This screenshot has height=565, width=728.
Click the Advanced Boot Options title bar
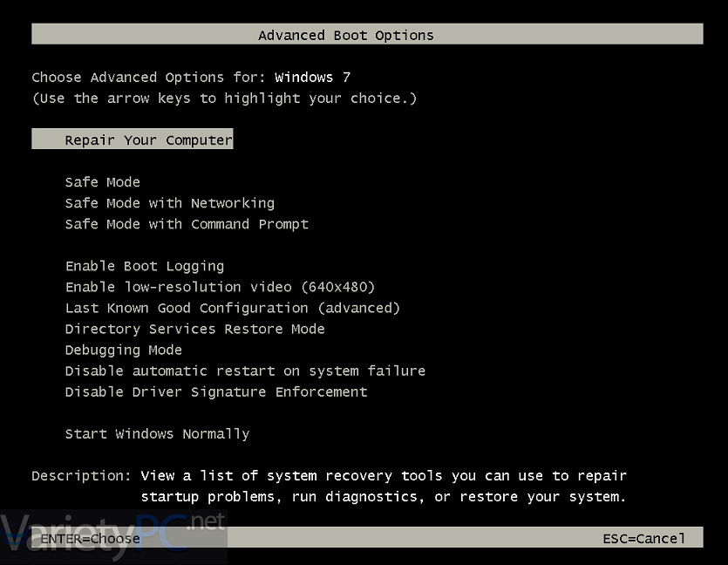(367, 34)
